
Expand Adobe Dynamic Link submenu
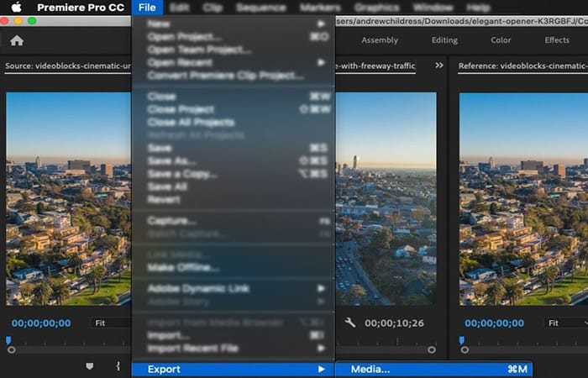(x=234, y=288)
